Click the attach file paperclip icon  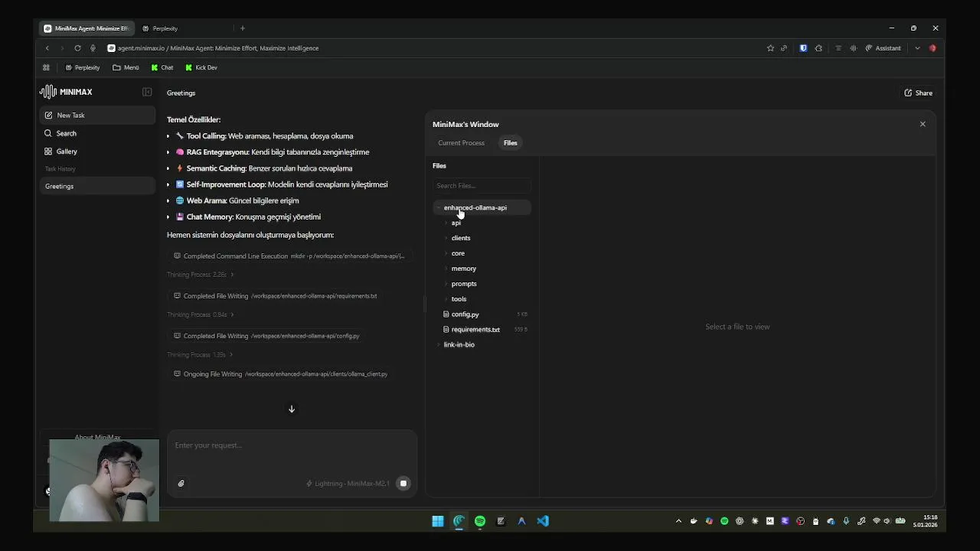click(181, 483)
